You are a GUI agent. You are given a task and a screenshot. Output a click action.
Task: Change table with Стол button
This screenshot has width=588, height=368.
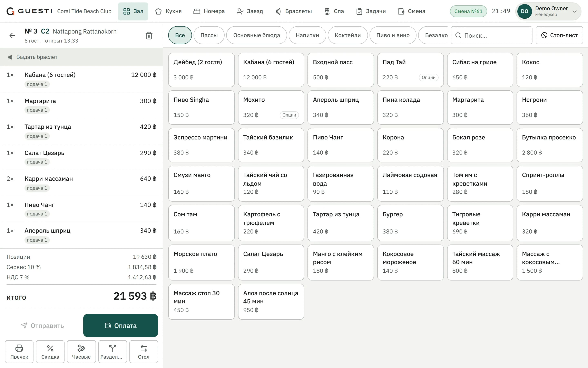(x=144, y=352)
